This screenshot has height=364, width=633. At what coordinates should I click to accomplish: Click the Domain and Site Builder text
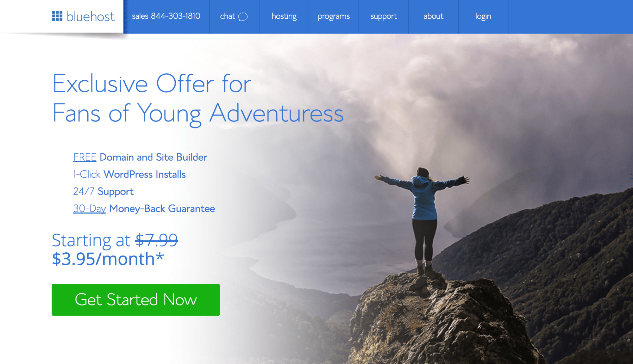coord(154,157)
